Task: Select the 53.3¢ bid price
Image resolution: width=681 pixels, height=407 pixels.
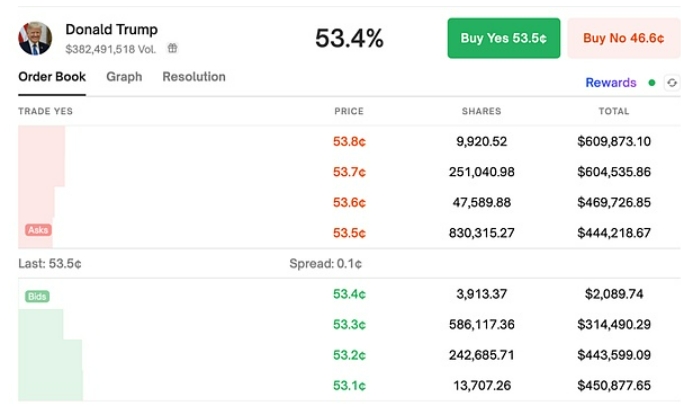Action: coord(349,324)
